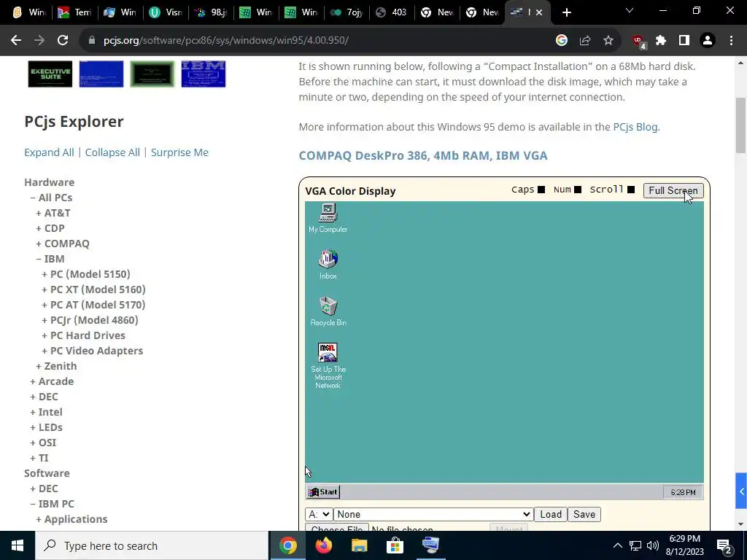Click the IBM logo thumbnail
747x560 pixels.
point(204,74)
